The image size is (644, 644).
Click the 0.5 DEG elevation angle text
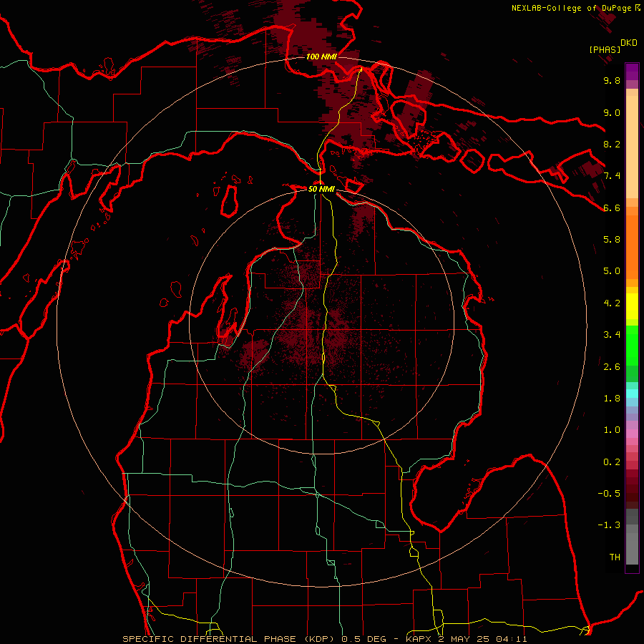tap(364, 639)
